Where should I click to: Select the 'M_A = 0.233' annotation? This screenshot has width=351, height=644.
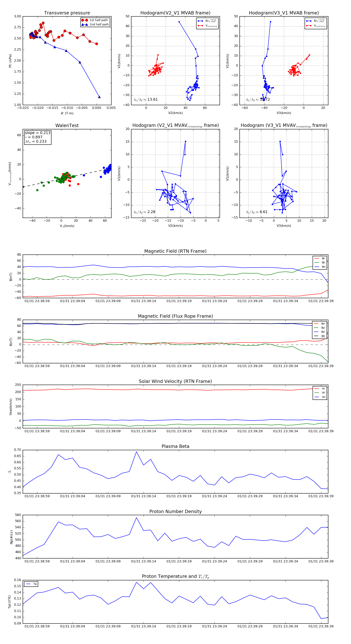(x=36, y=141)
